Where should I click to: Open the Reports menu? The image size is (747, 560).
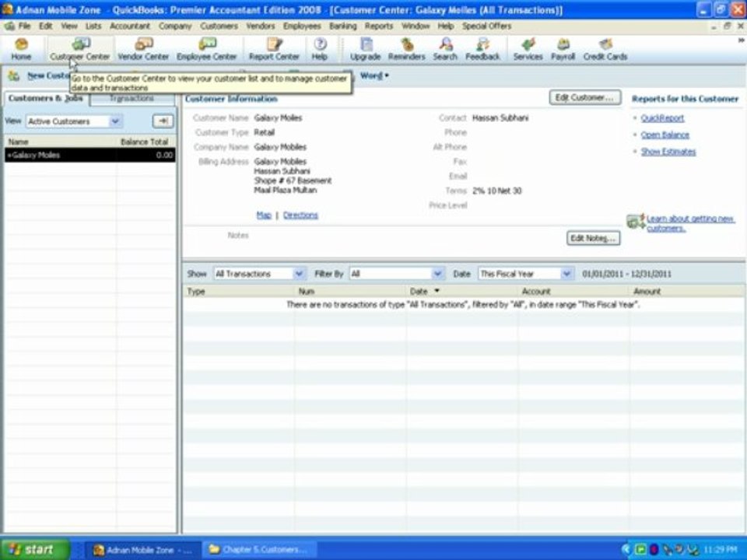click(x=379, y=26)
